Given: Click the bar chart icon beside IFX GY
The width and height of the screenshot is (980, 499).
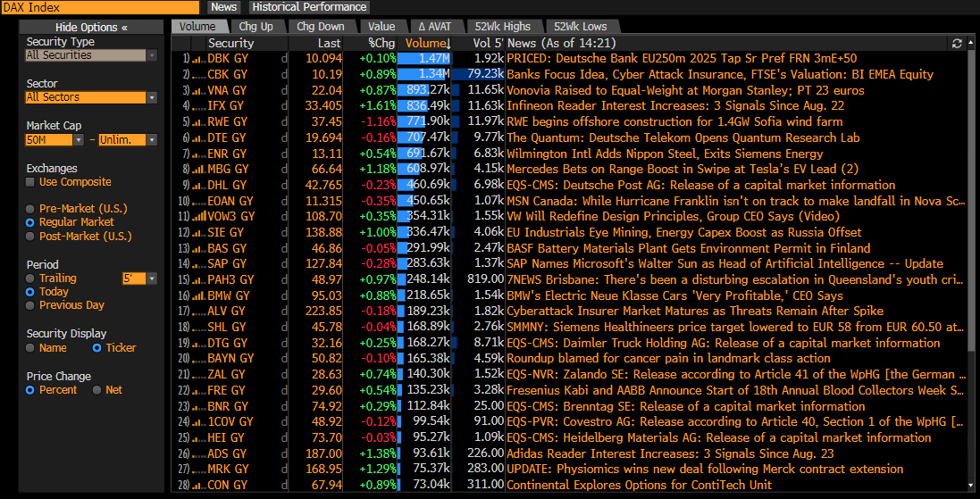Looking at the screenshot, I should point(198,106).
